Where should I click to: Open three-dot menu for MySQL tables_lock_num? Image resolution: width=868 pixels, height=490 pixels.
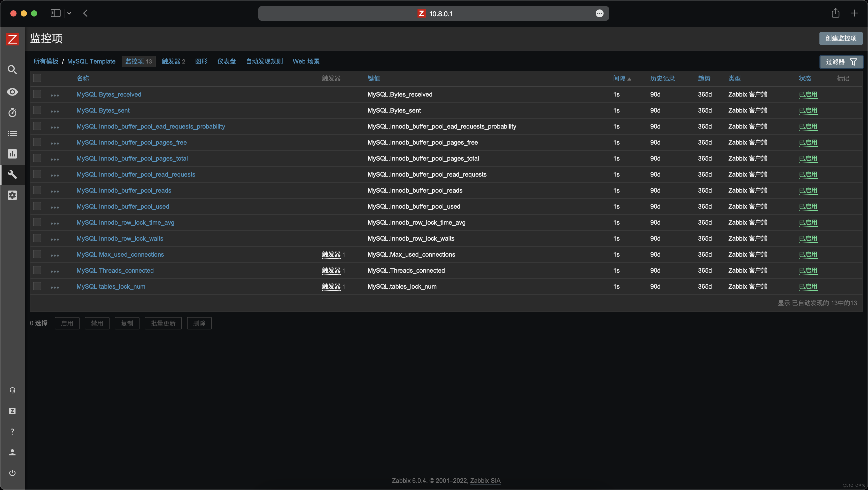pyautogui.click(x=55, y=288)
